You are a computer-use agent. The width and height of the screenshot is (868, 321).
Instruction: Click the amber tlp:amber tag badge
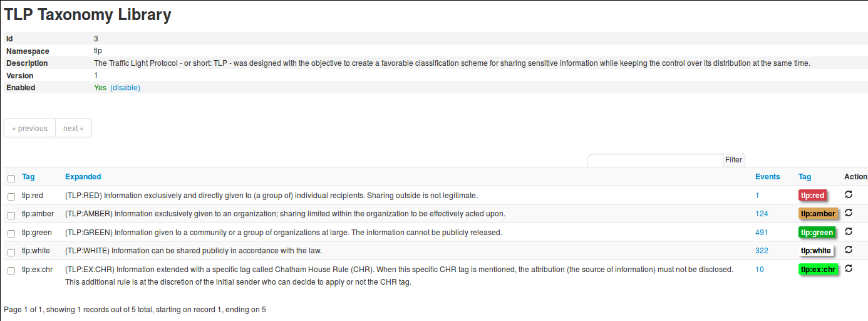click(x=818, y=214)
